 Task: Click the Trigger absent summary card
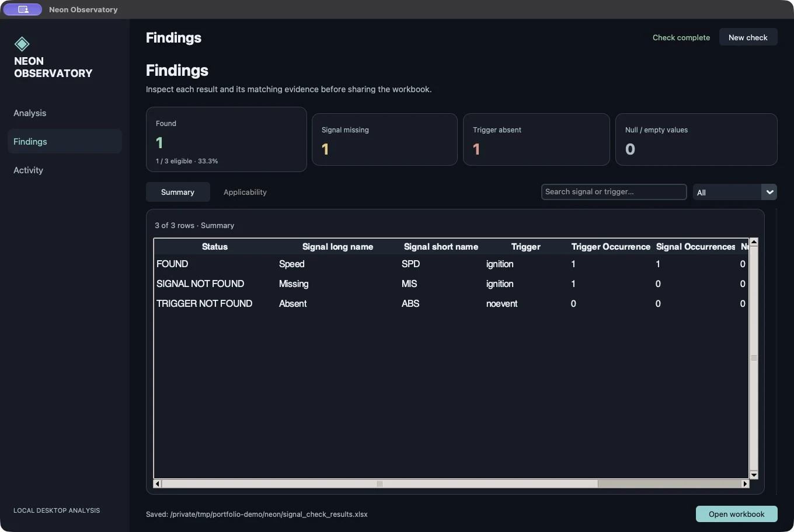pos(536,139)
